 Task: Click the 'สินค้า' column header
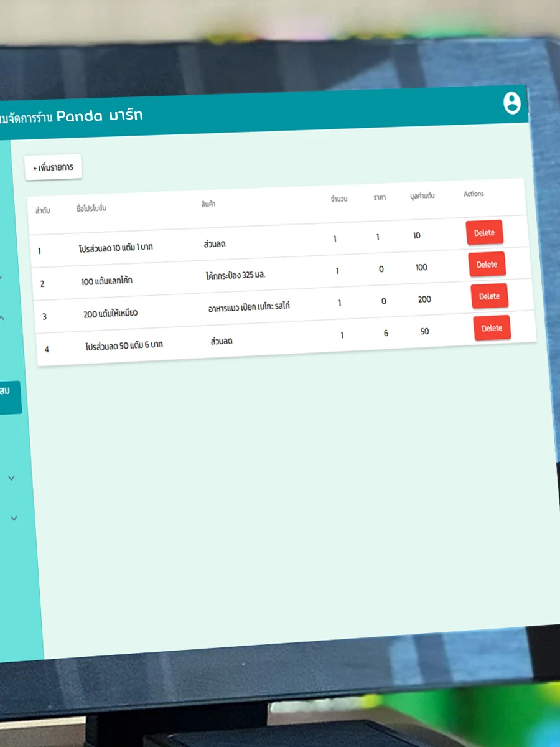point(208,204)
